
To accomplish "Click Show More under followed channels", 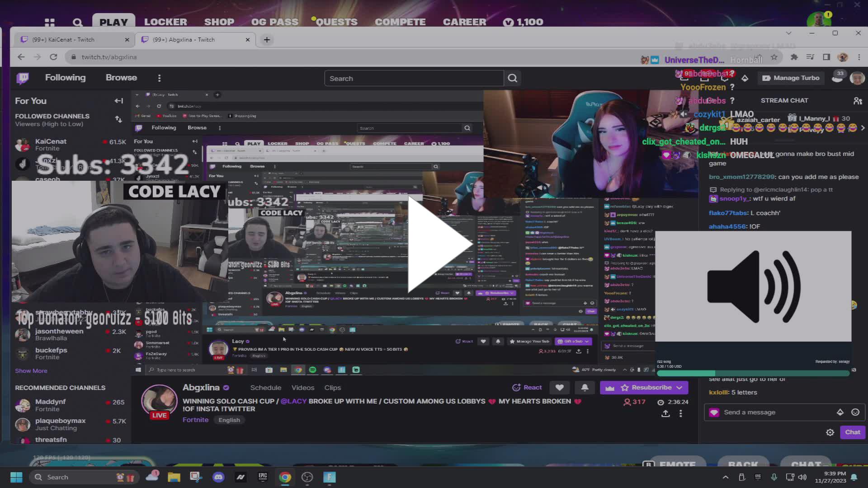I will coord(31,371).
